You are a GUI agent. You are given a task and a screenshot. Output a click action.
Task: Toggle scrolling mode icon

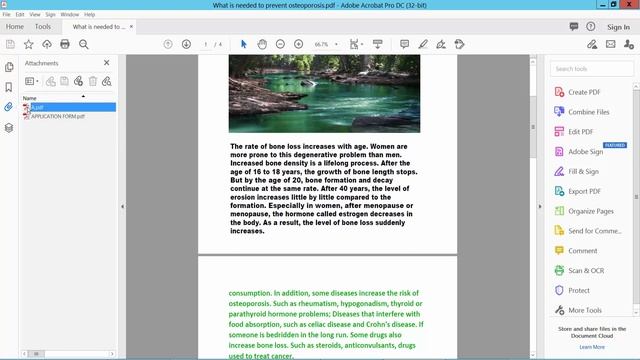pos(378,44)
